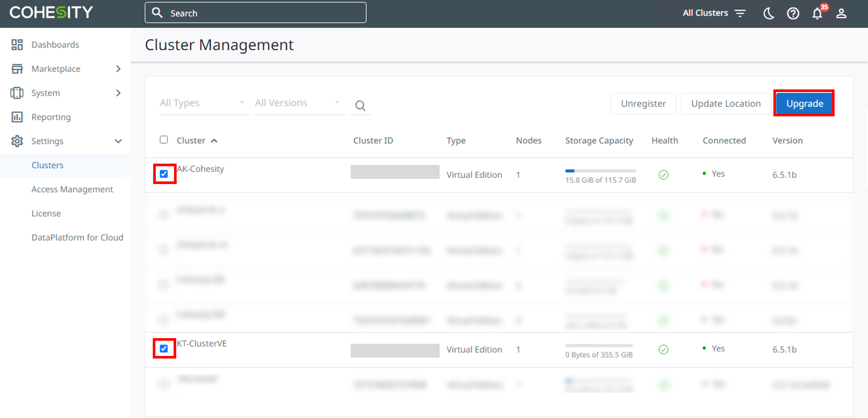Click AK-Cohesity storage capacity bar
The image size is (868, 418).
[x=601, y=171]
